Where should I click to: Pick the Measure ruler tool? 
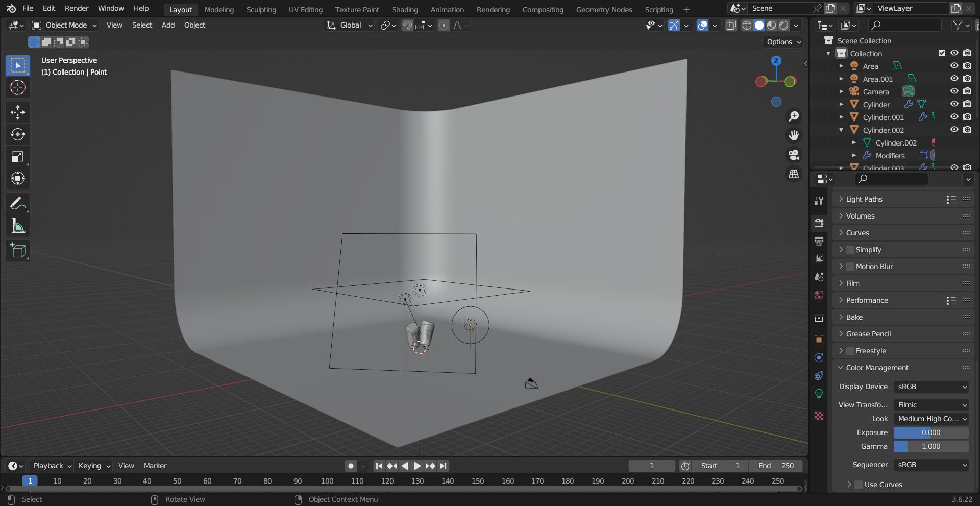(18, 226)
